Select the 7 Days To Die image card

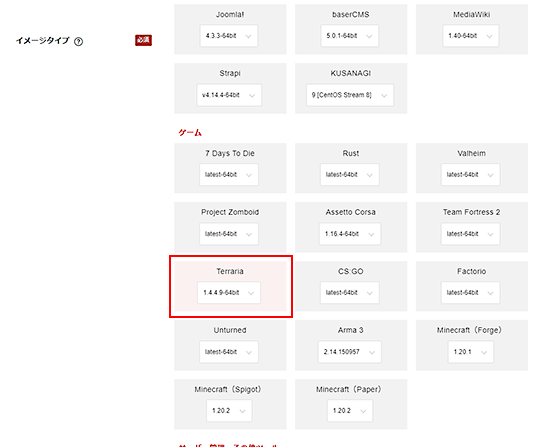[x=230, y=168]
